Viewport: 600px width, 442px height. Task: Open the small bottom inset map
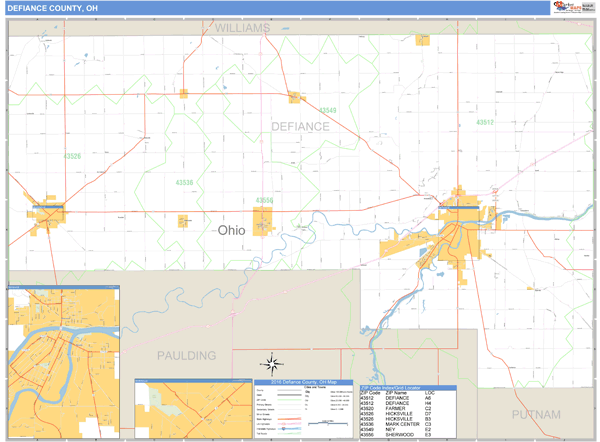pos(191,409)
